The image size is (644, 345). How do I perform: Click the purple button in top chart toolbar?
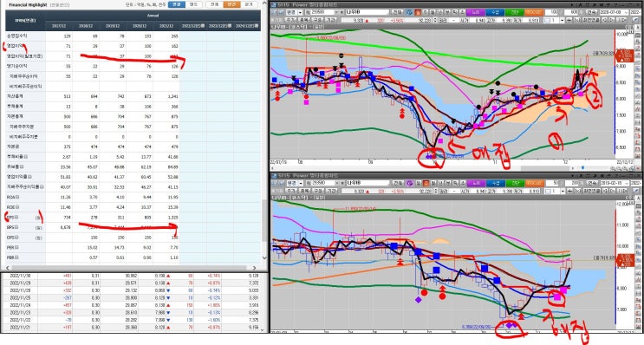click(476, 12)
